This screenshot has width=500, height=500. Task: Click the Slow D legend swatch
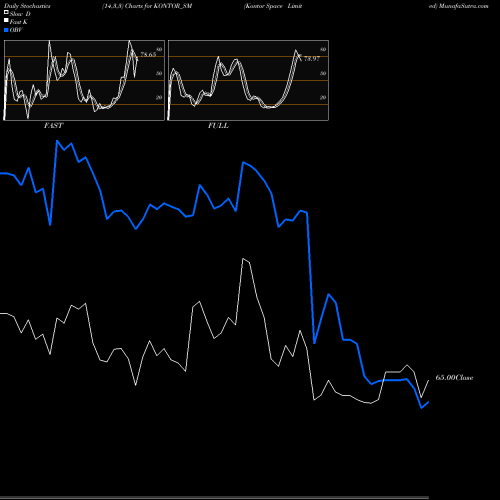click(6, 13)
